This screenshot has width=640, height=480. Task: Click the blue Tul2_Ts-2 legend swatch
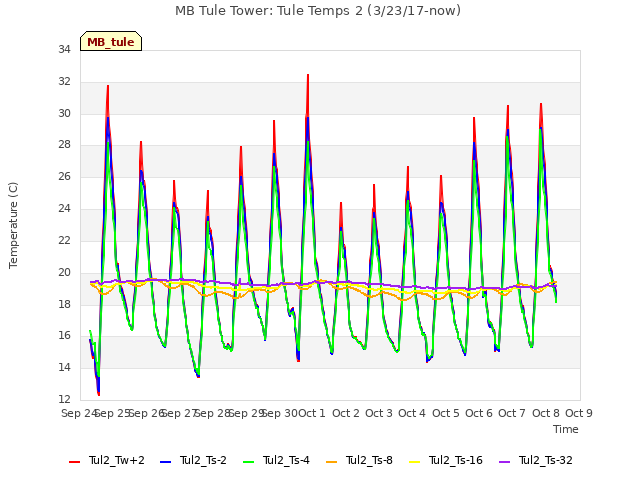165,462
